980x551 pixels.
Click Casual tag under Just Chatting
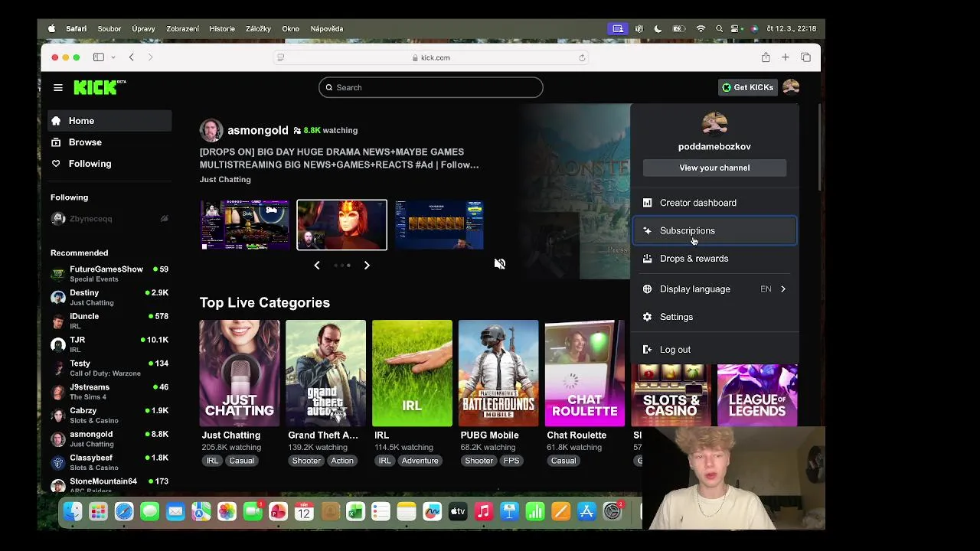click(241, 461)
